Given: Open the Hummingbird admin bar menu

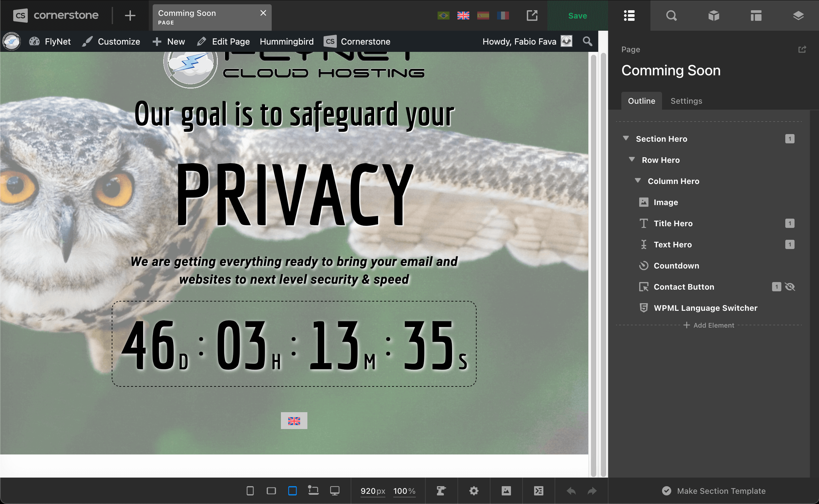Looking at the screenshot, I should [x=287, y=41].
